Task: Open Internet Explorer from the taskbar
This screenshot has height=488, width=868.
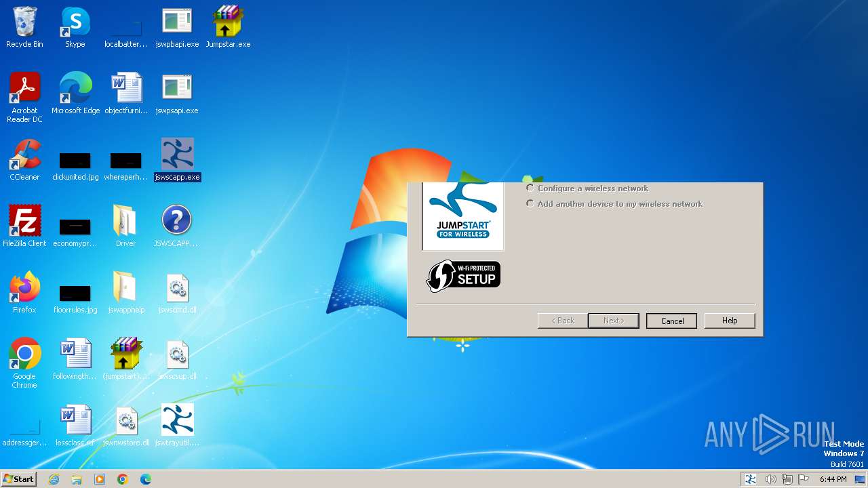Action: [x=54, y=479]
